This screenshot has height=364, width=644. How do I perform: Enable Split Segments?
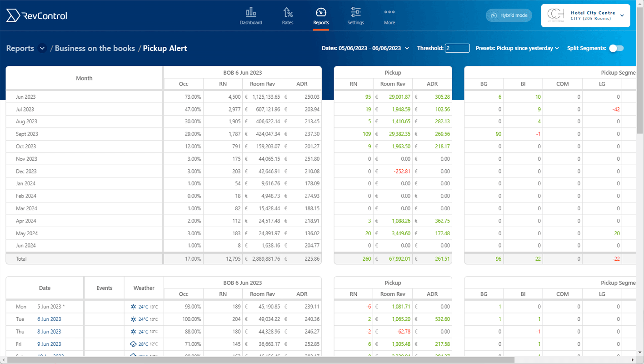[616, 48]
